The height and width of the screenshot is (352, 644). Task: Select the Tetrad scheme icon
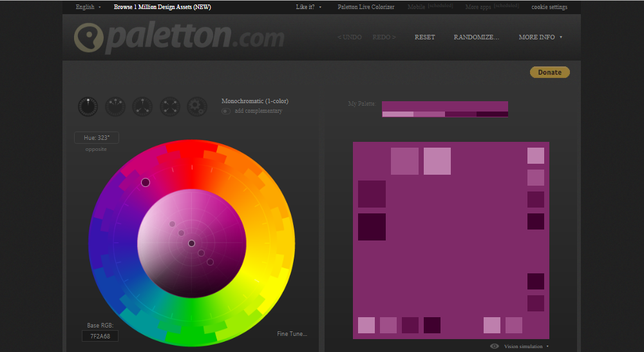(170, 107)
